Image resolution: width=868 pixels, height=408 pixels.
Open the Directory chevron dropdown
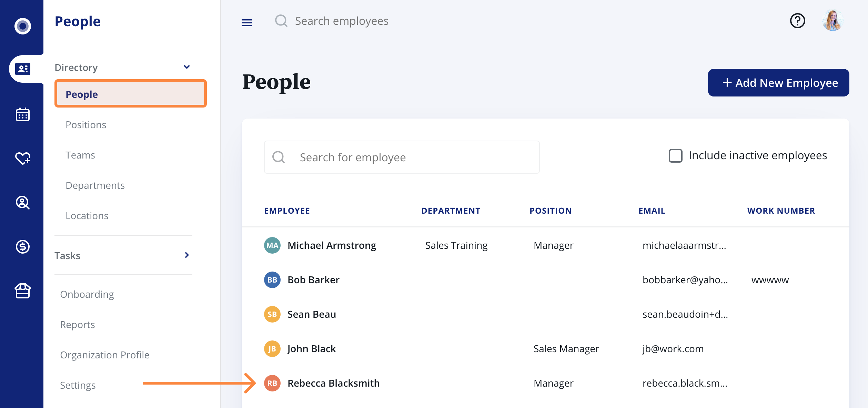click(187, 67)
